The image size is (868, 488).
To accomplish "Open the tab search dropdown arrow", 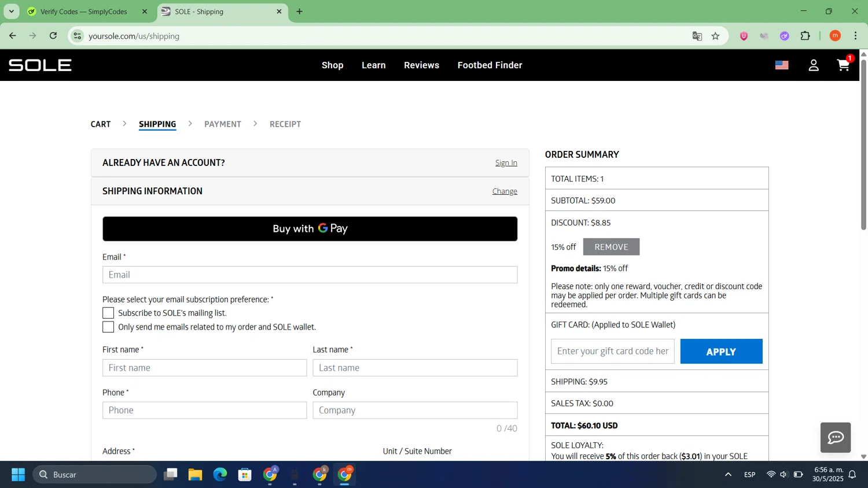I will (x=11, y=12).
